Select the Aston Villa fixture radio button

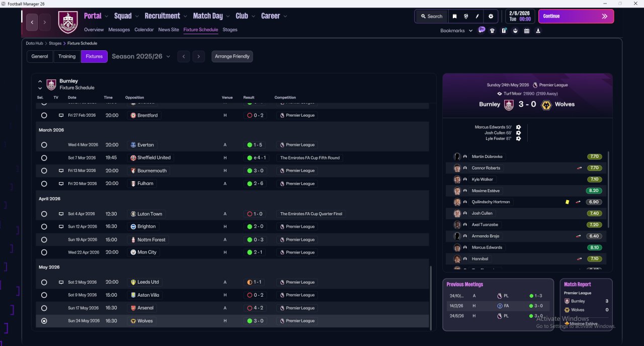44,295
